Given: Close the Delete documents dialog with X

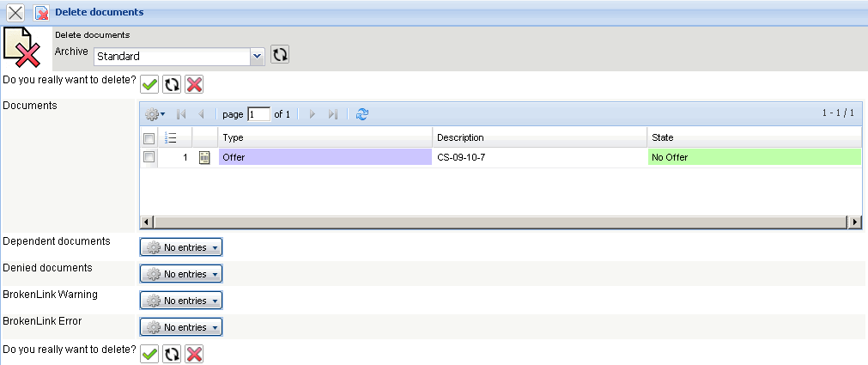Looking at the screenshot, I should click(15, 13).
